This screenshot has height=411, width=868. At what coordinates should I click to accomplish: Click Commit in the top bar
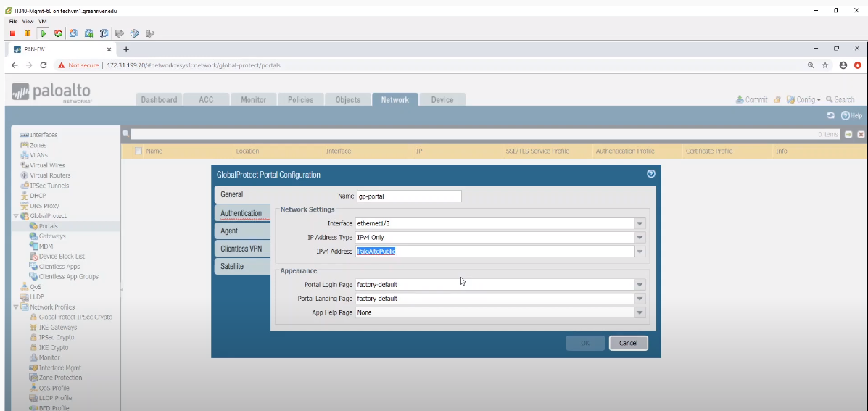752,99
